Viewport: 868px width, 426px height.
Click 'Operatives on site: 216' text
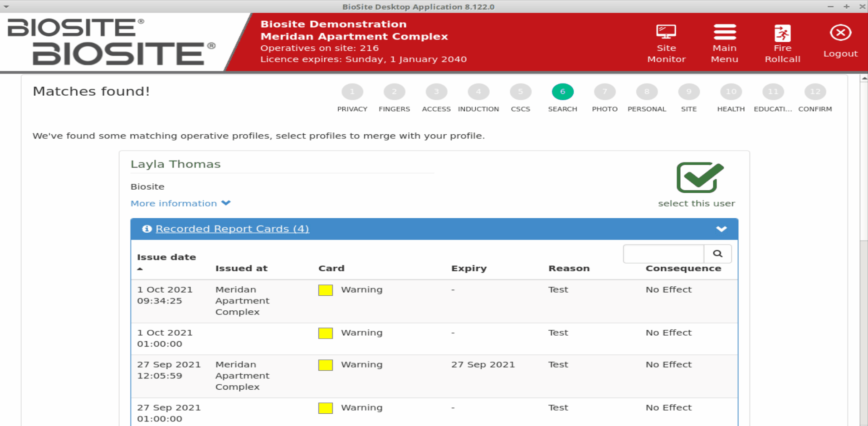[x=319, y=48]
